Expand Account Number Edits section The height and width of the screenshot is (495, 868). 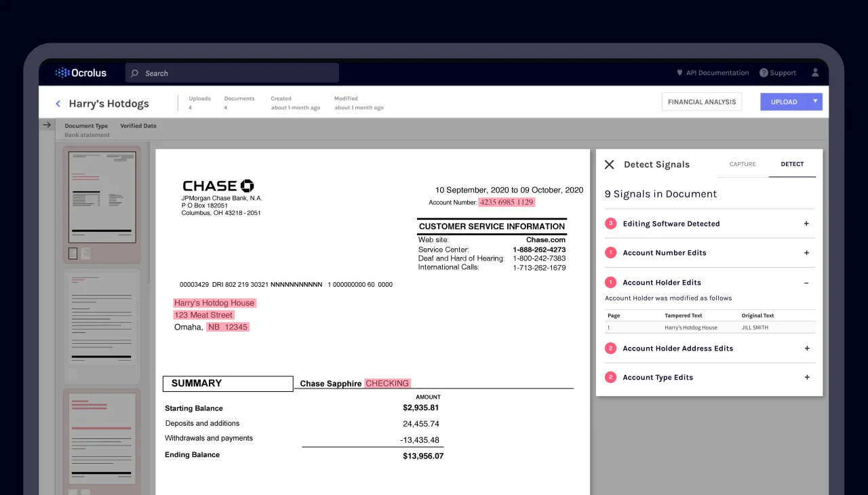point(806,253)
